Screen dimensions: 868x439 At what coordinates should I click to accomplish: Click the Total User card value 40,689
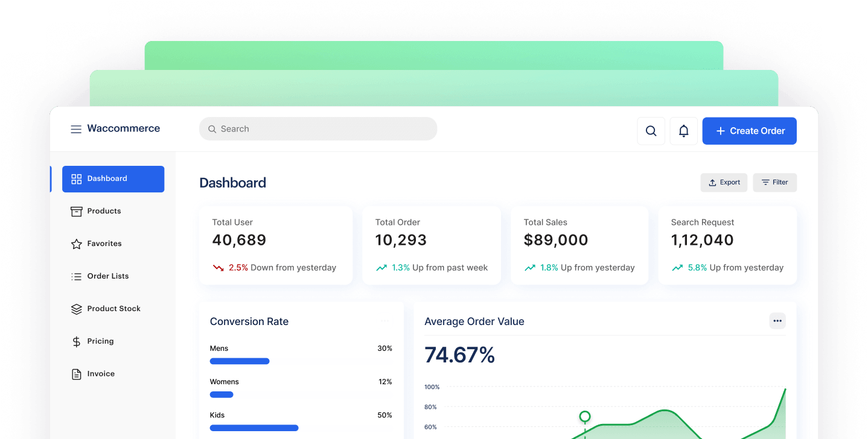(240, 240)
